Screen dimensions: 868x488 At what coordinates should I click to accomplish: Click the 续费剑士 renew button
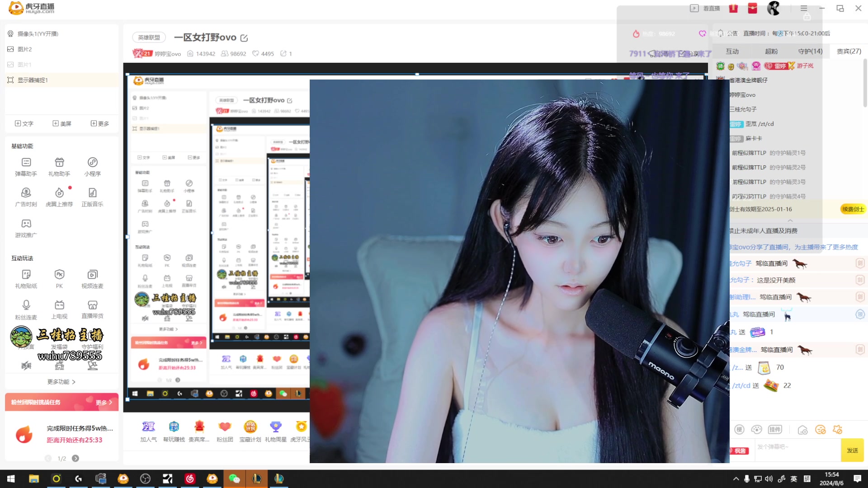853,209
